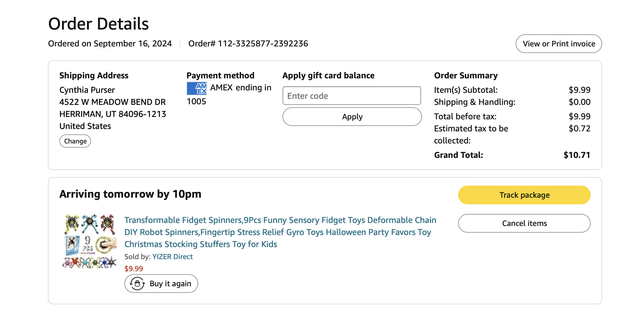Focus the gift card Enter code field
644x317 pixels.
(352, 96)
